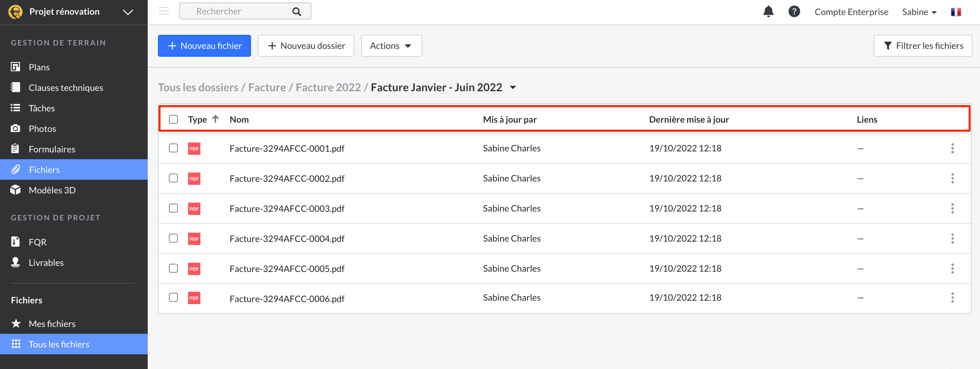Sort by Dernière mise à jour header
This screenshot has height=369, width=980.
tap(689, 119)
